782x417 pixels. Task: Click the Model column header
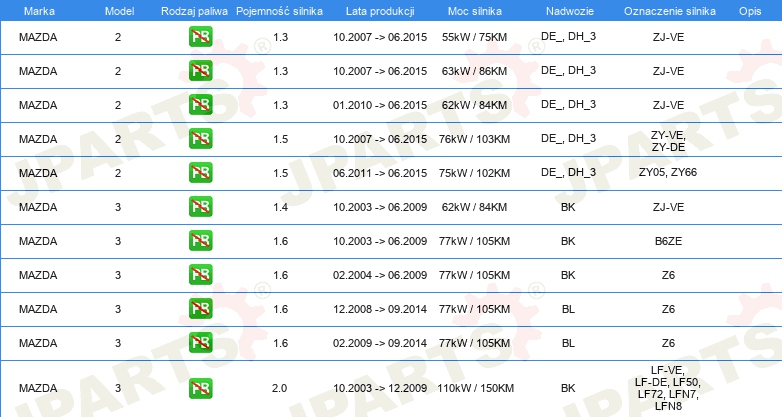(x=119, y=11)
